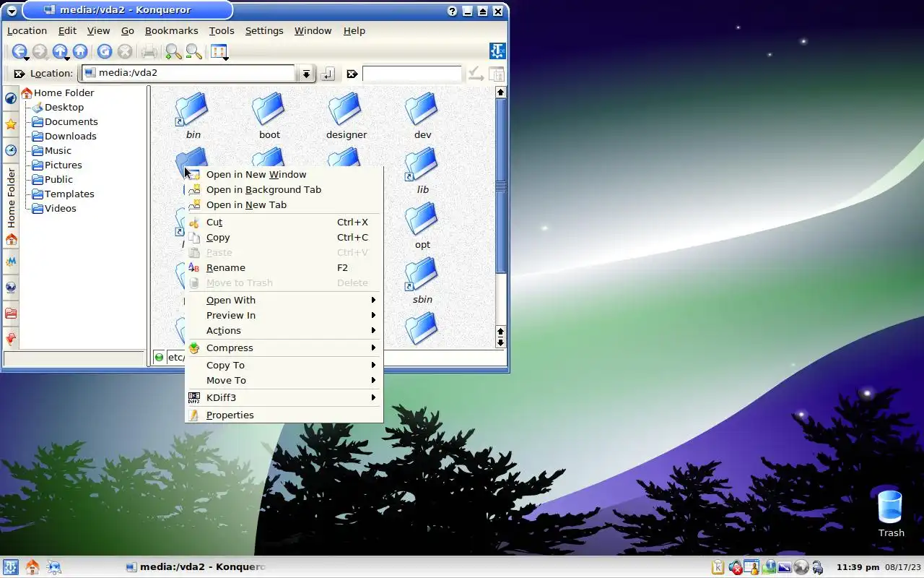Open the Location menu

click(27, 30)
